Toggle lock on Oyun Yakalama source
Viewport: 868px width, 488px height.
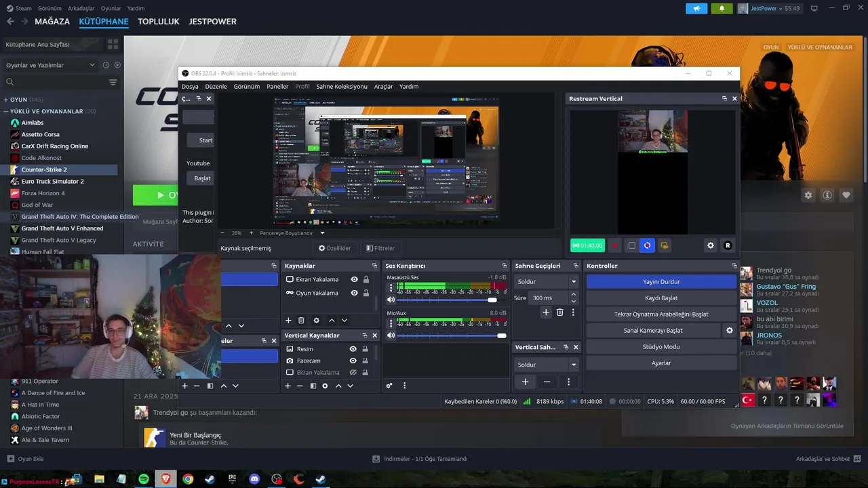[x=366, y=293]
